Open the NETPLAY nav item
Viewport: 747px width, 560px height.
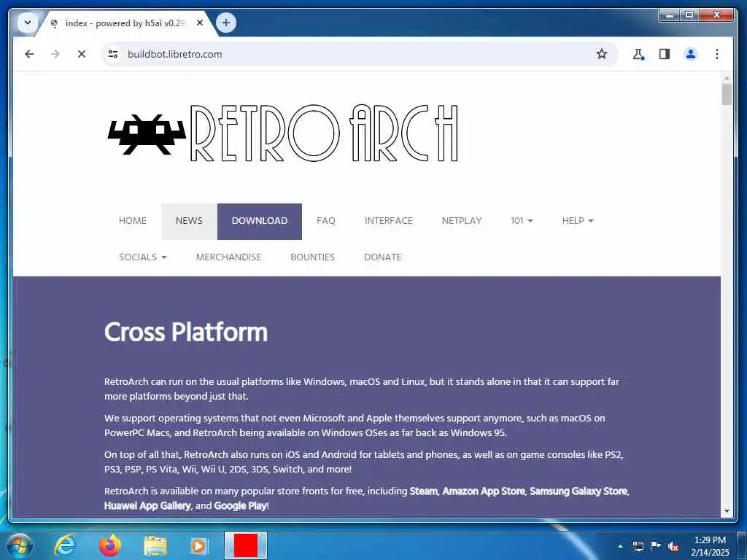coord(462,221)
